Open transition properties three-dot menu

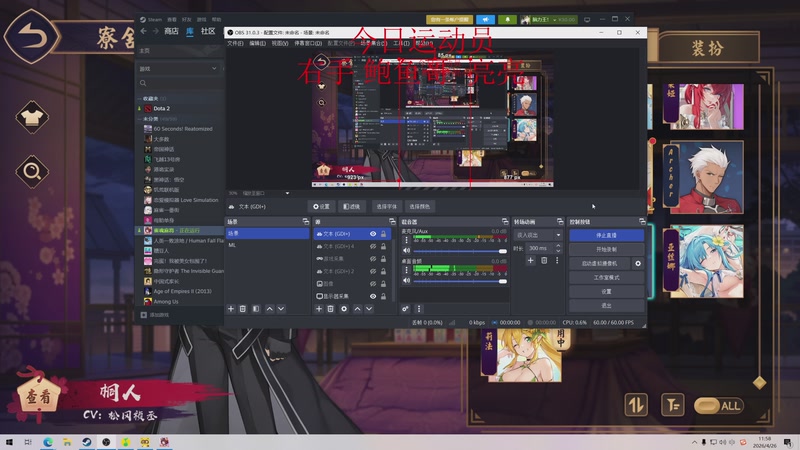tap(557, 260)
